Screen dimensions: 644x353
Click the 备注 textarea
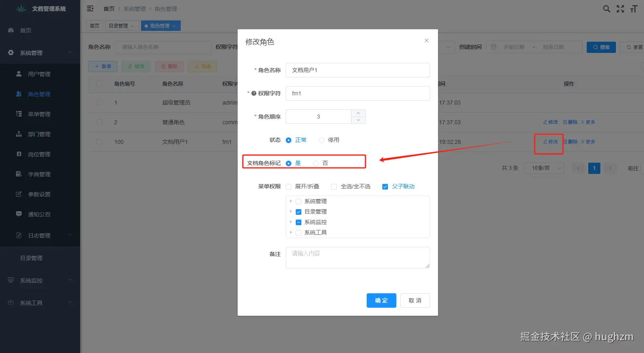(x=357, y=258)
